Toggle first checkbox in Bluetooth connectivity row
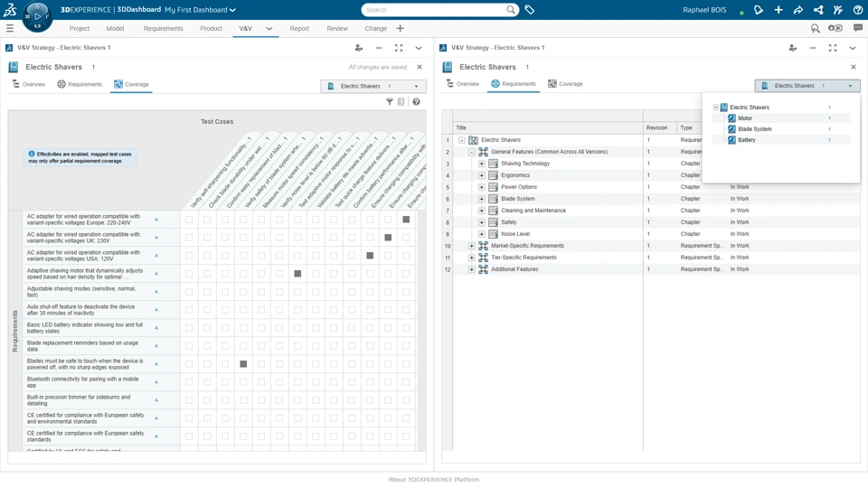The width and height of the screenshot is (868, 488). 189,381
